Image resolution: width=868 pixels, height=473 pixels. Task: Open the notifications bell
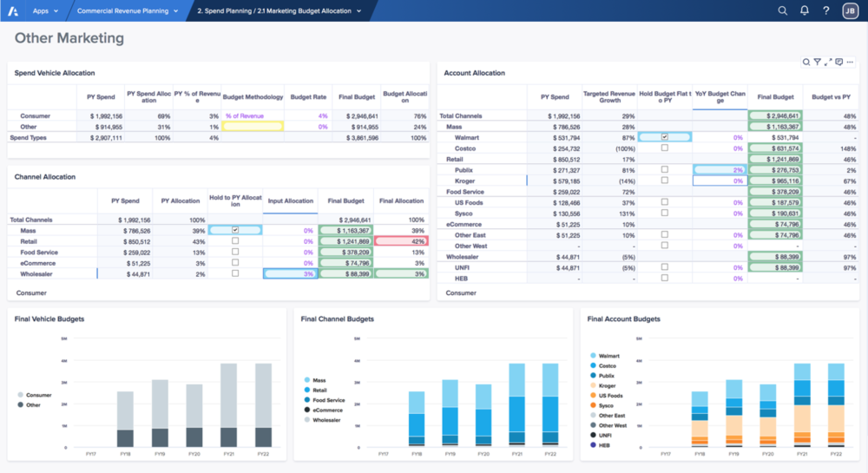coord(805,10)
